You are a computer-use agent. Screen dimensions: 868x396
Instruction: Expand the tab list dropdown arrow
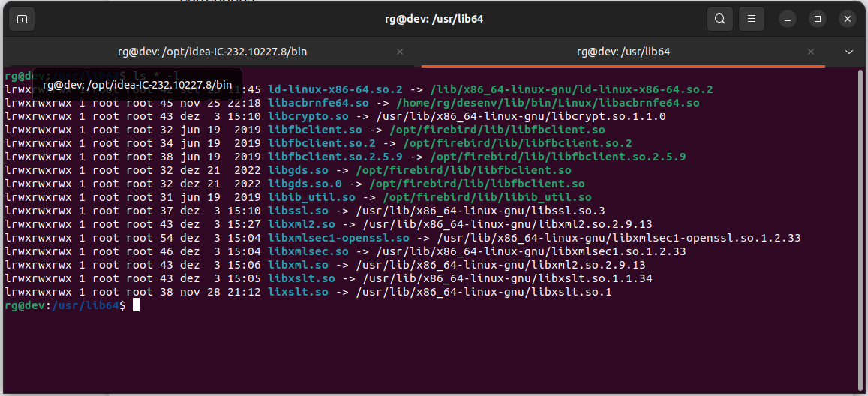pos(850,52)
